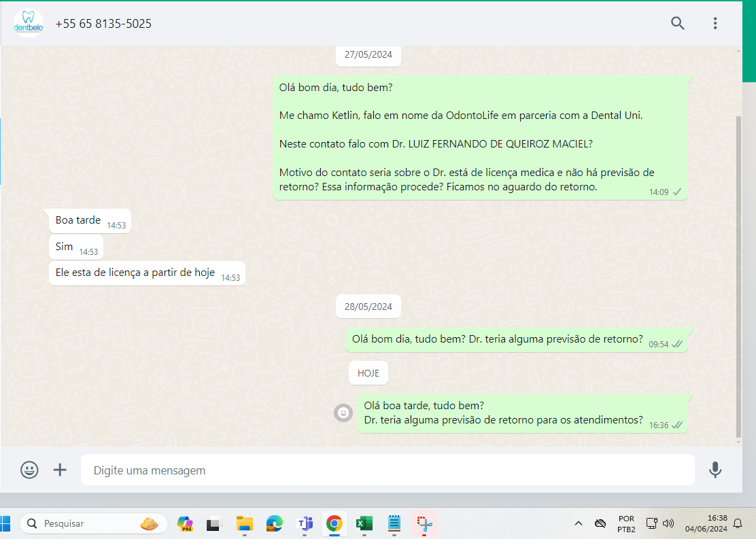Open contact info for +55 65 8135-5025
The width and height of the screenshot is (756, 539).
coord(103,24)
